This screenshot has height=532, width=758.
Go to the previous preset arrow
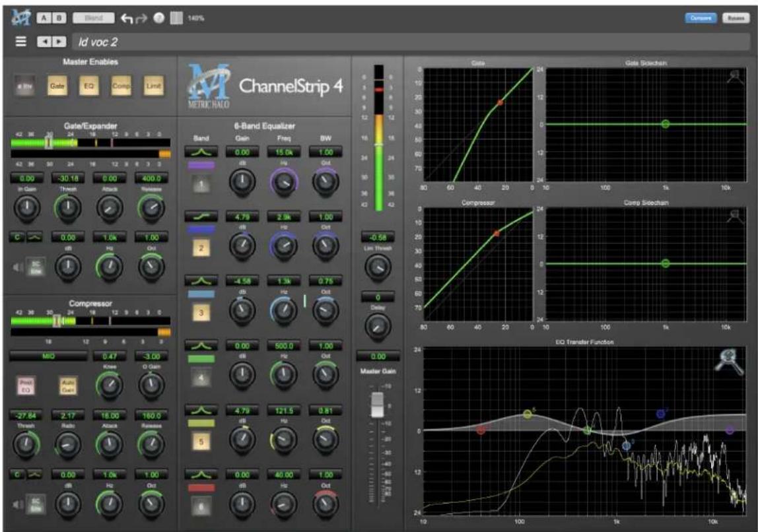click(x=44, y=42)
